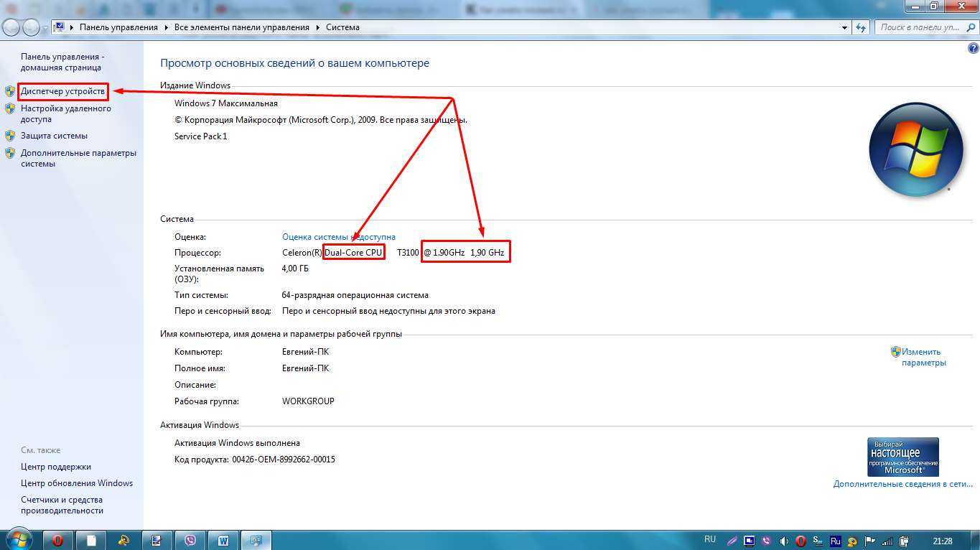Click the 64-разрядная операционная система text

(x=355, y=295)
